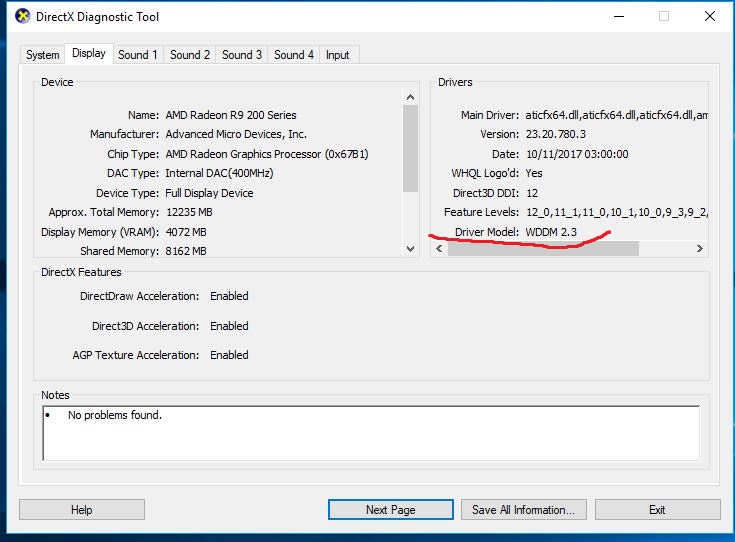Click driver version '23.20.780.3'
The height and width of the screenshot is (542, 735).
(555, 134)
